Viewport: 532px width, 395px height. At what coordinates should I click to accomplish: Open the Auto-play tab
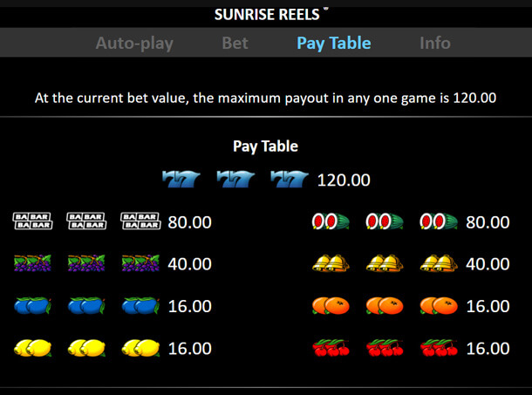point(134,44)
